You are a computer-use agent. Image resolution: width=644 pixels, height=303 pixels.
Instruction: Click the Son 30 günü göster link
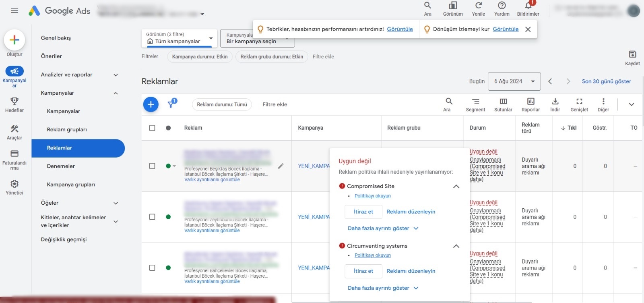click(x=606, y=81)
